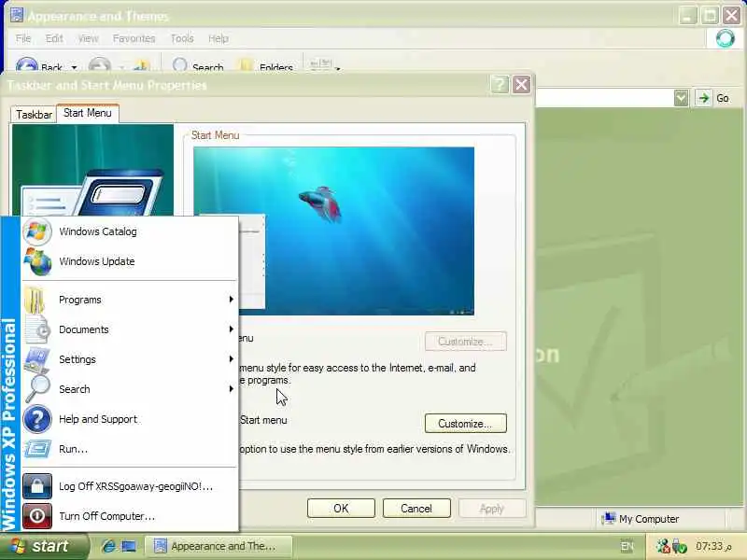Image resolution: width=747 pixels, height=560 pixels.
Task: Click the system tray clock
Action: coord(712,546)
